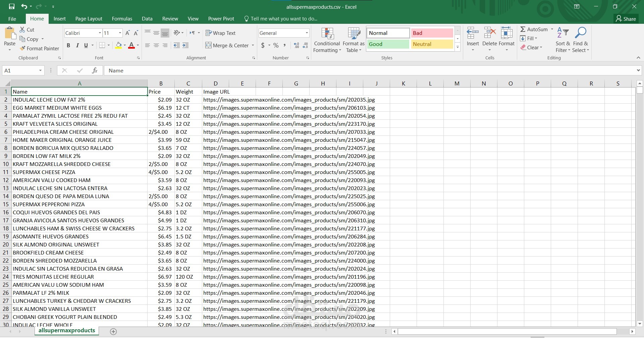Click Increase Decimal icon
The image size is (644, 338).
[297, 45]
